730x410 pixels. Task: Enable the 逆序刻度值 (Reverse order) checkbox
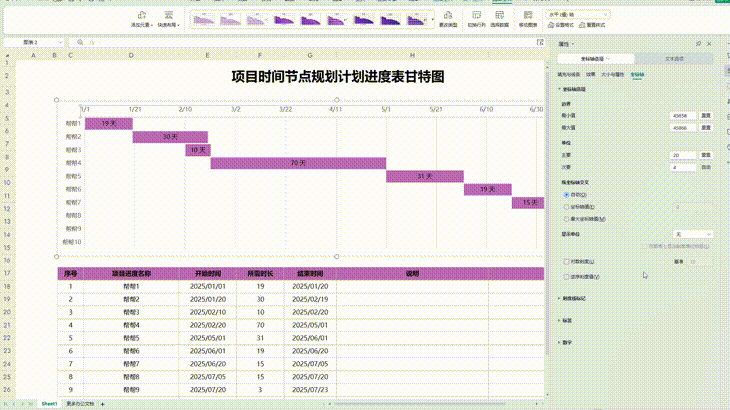[566, 276]
